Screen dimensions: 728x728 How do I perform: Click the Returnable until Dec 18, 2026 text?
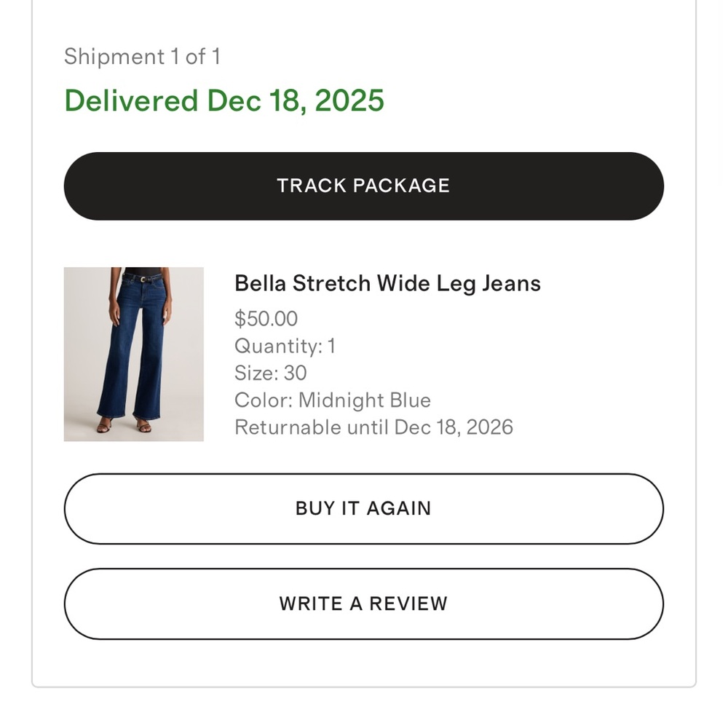tap(375, 427)
